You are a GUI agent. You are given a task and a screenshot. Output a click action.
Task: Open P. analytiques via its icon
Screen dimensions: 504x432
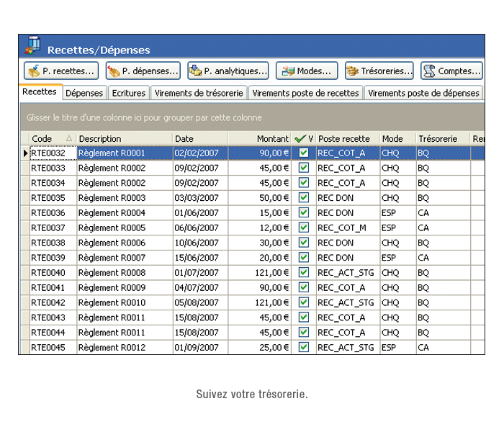[195, 71]
